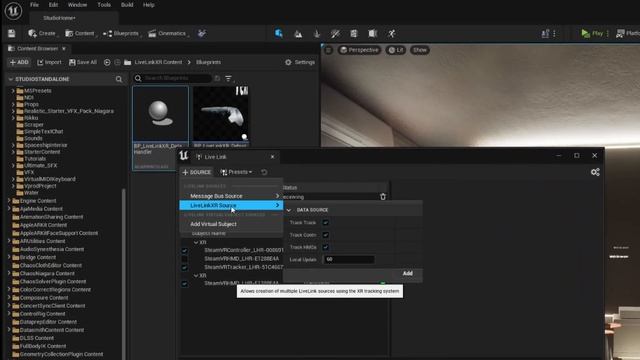Open the Blueprints toolbar menu
Viewport: 640px width, 360px height.
[x=121, y=33]
